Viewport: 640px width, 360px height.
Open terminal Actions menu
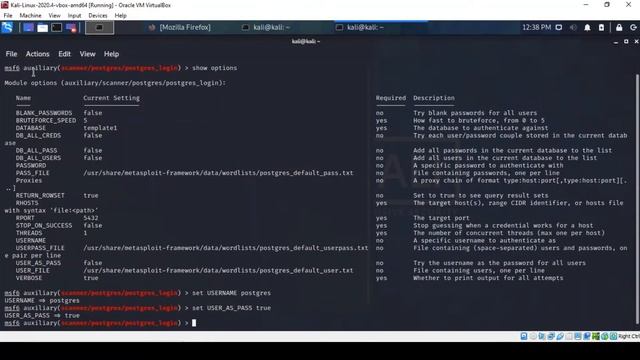coord(38,54)
